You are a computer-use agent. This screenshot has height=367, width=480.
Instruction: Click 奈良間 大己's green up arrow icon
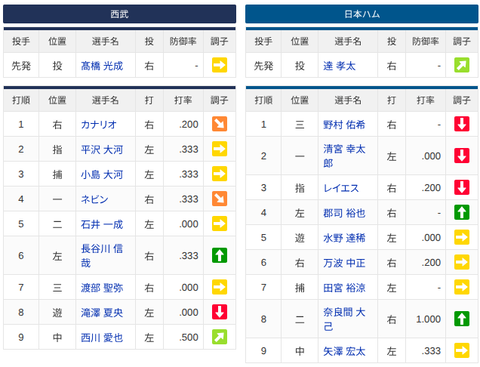tap(462, 319)
